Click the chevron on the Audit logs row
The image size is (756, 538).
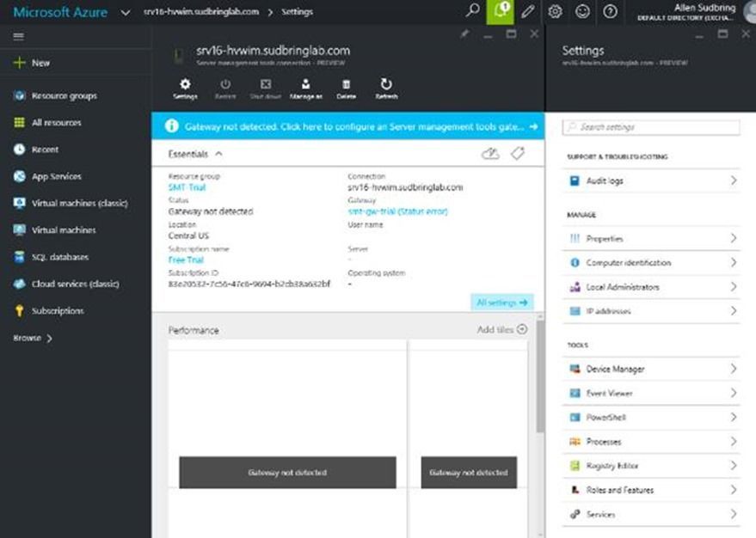(x=734, y=180)
